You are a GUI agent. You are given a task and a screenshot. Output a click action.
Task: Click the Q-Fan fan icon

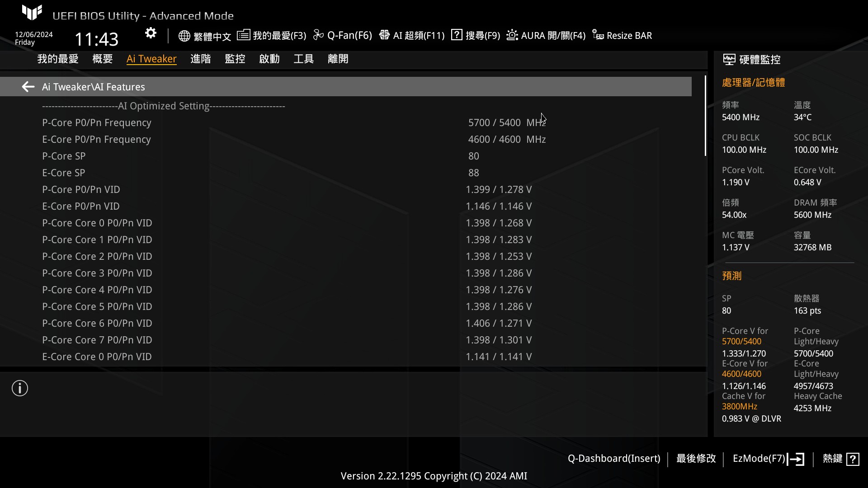(x=318, y=35)
